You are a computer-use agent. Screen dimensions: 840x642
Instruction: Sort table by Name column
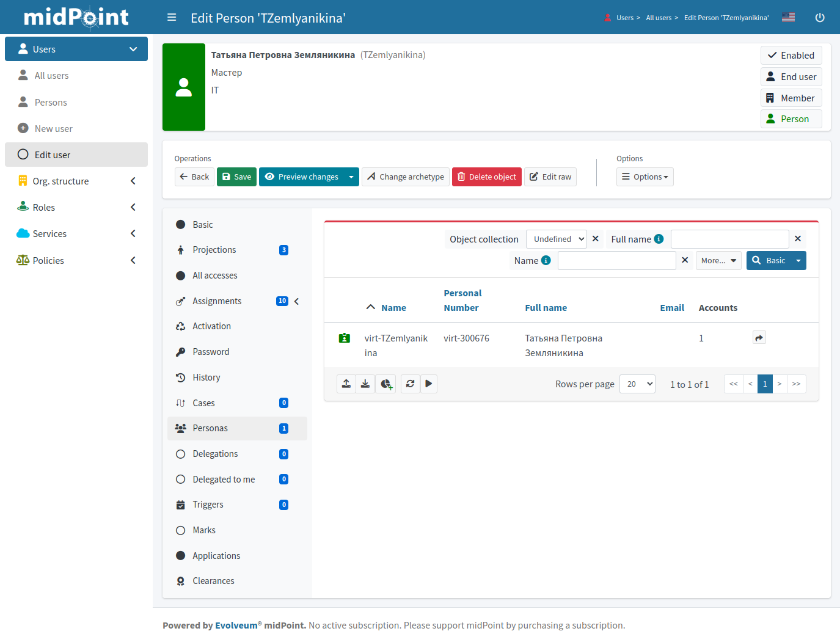pos(393,308)
